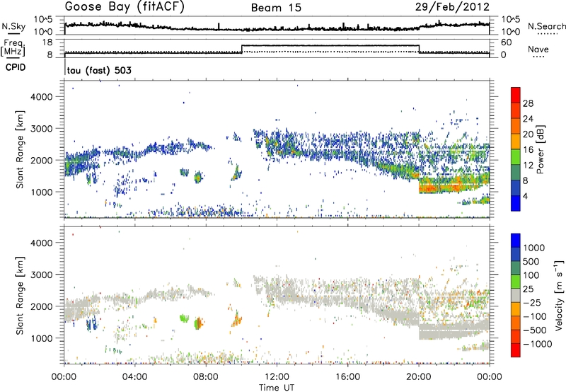Click the '3000' tick on velocity panel
This screenshot has width=566, height=392.
coord(42,275)
